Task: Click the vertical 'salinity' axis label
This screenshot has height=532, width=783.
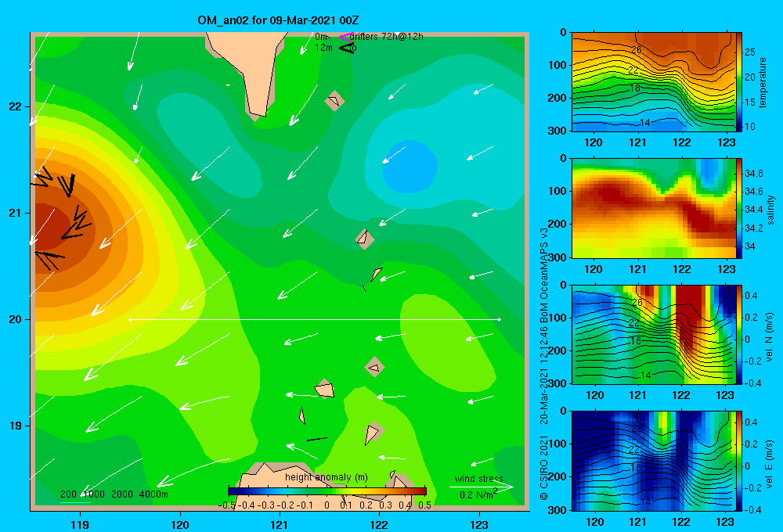Action: click(770, 210)
